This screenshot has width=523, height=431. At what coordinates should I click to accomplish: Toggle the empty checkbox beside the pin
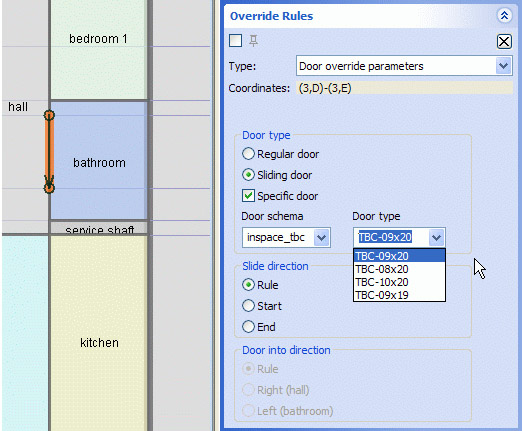pos(235,41)
